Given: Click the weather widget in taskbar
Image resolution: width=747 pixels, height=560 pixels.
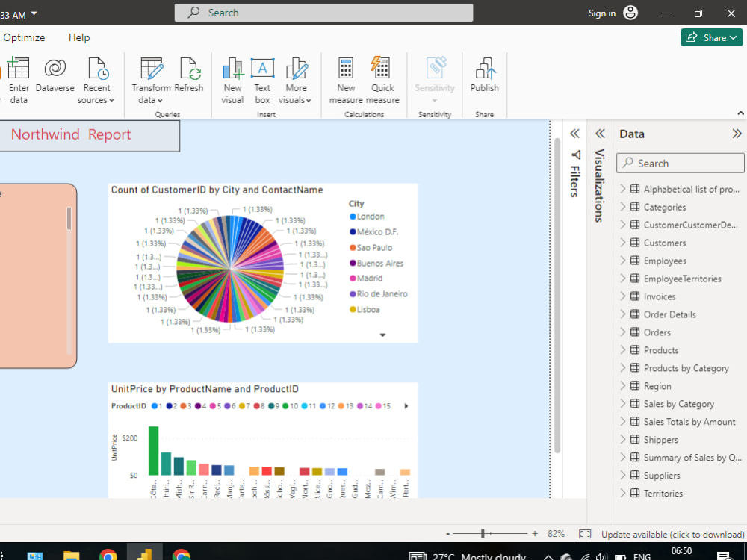Looking at the screenshot, I should pos(468,556).
